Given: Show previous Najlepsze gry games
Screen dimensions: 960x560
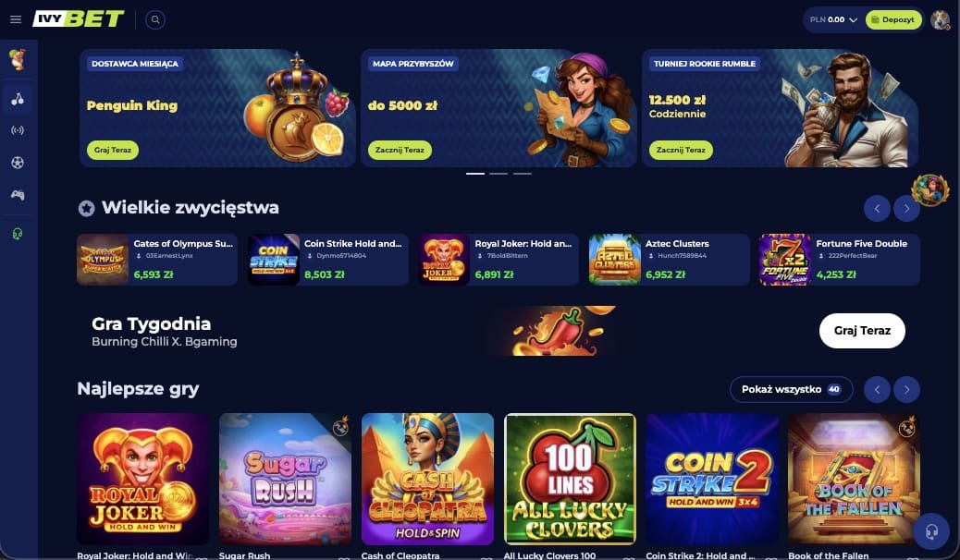Looking at the screenshot, I should click(877, 390).
